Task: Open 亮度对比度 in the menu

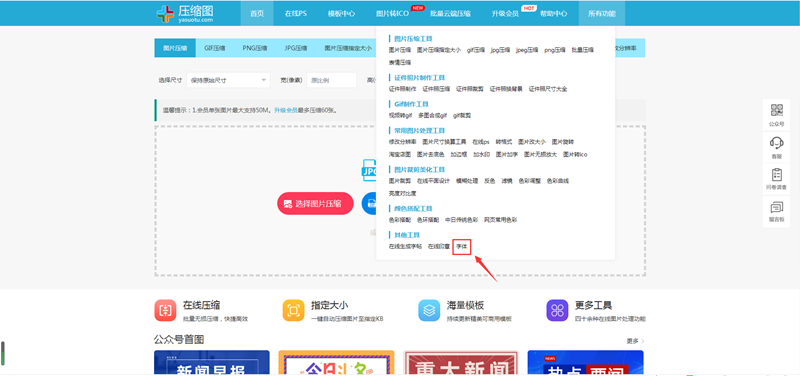Action: click(402, 193)
